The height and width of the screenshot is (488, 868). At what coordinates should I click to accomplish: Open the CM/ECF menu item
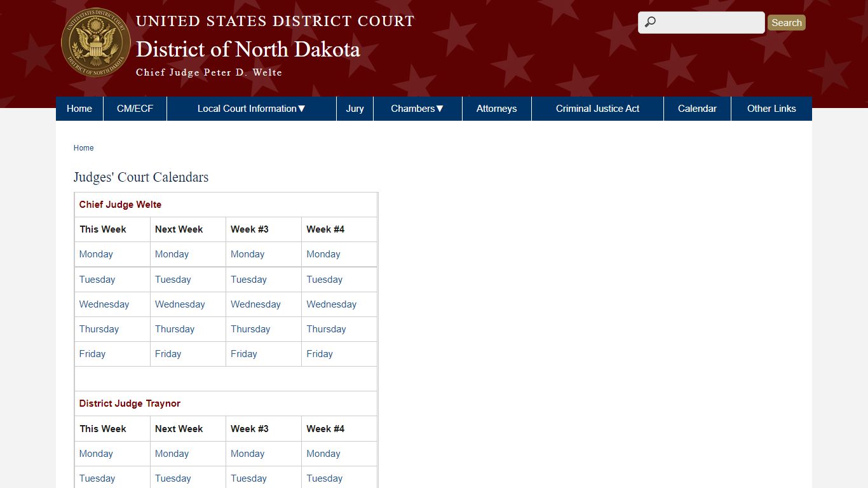(135, 109)
